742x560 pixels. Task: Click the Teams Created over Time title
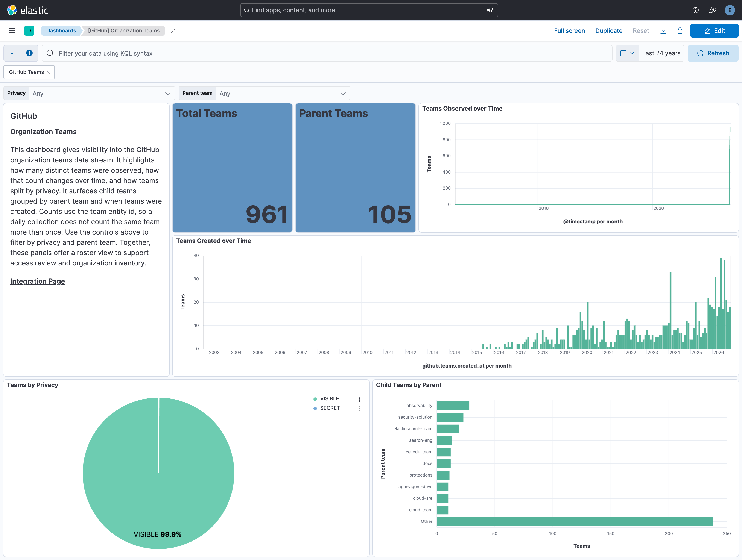[x=213, y=241]
